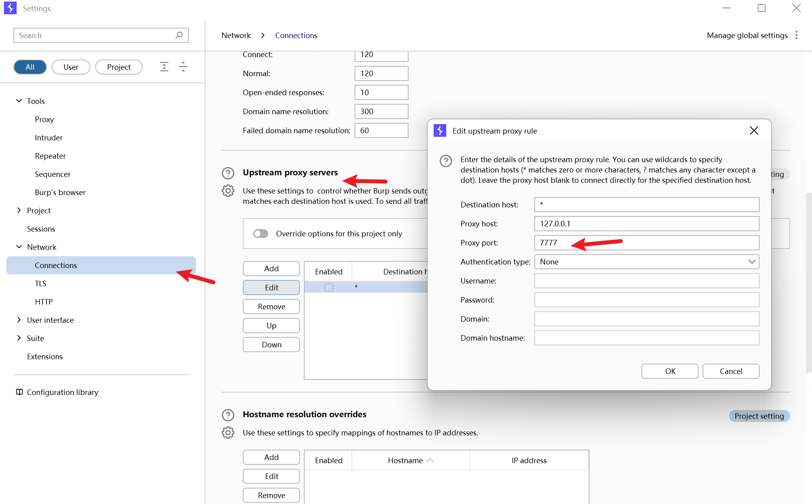
Task: Open the Hostname resolution overrides gear options
Action: pyautogui.click(x=228, y=433)
